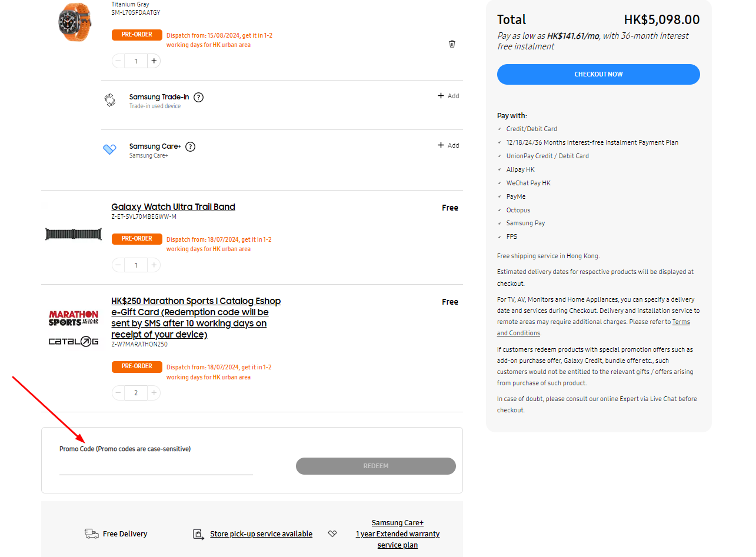The width and height of the screenshot is (756, 557).
Task: Click the 'Free' price of e-Gift Card
Action: point(450,302)
